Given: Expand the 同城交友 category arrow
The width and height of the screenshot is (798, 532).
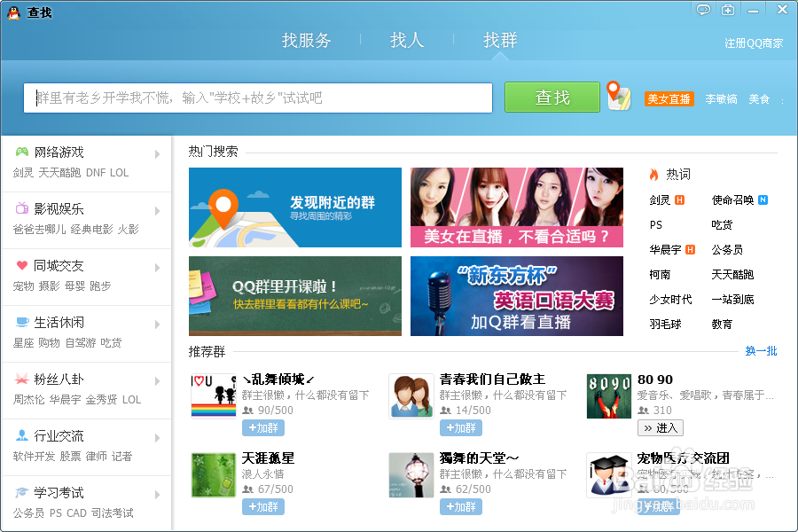Looking at the screenshot, I should click(157, 268).
